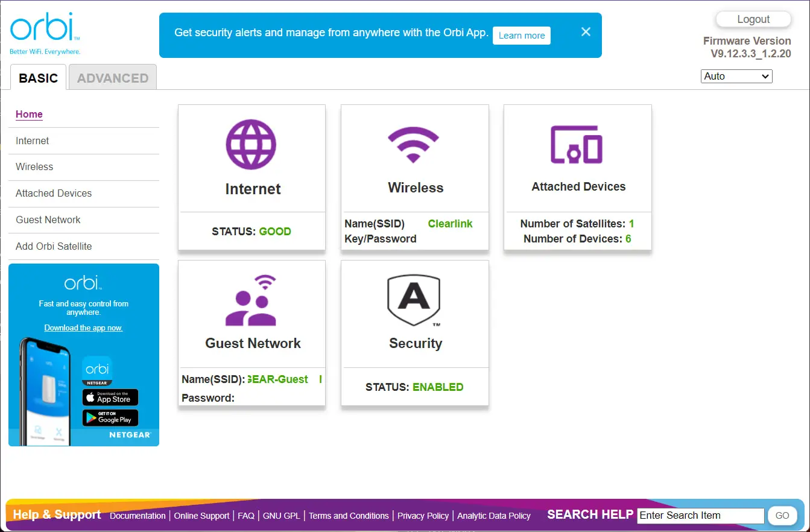Image resolution: width=810 pixels, height=532 pixels.
Task: Close the Orbi App banner
Action: click(x=586, y=32)
